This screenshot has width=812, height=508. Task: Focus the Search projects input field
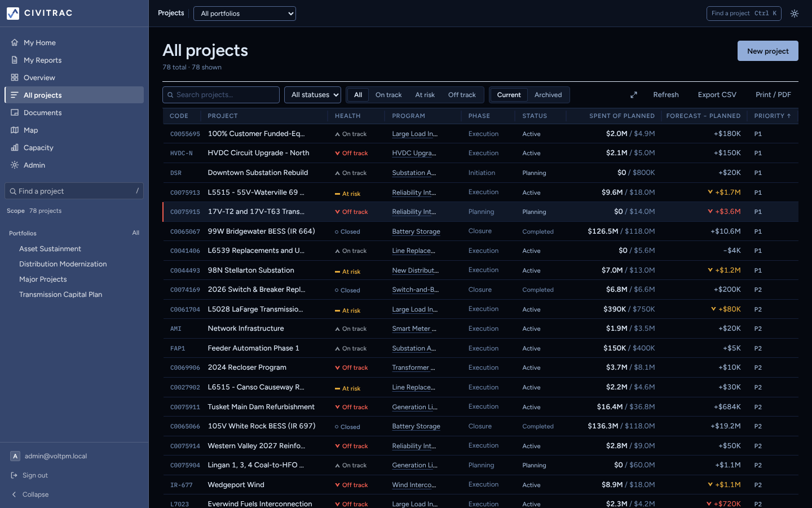(221, 95)
